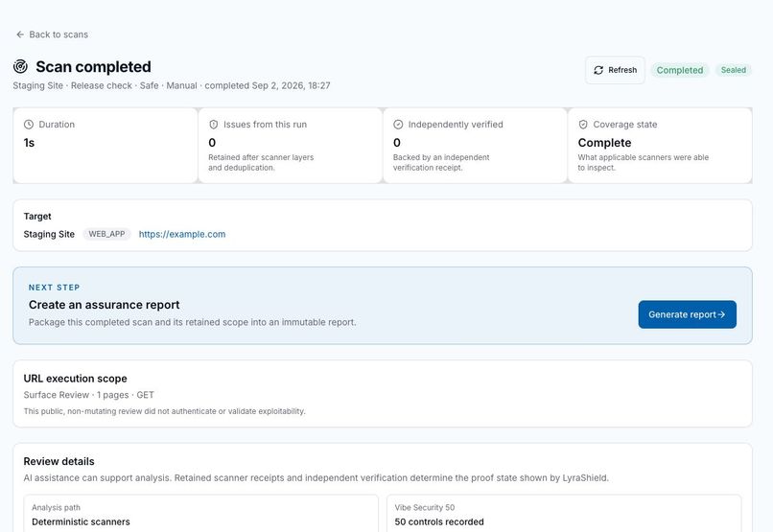The width and height of the screenshot is (773, 532).
Task: Click the checkmark icon by 'Independently verified'
Action: (x=398, y=125)
